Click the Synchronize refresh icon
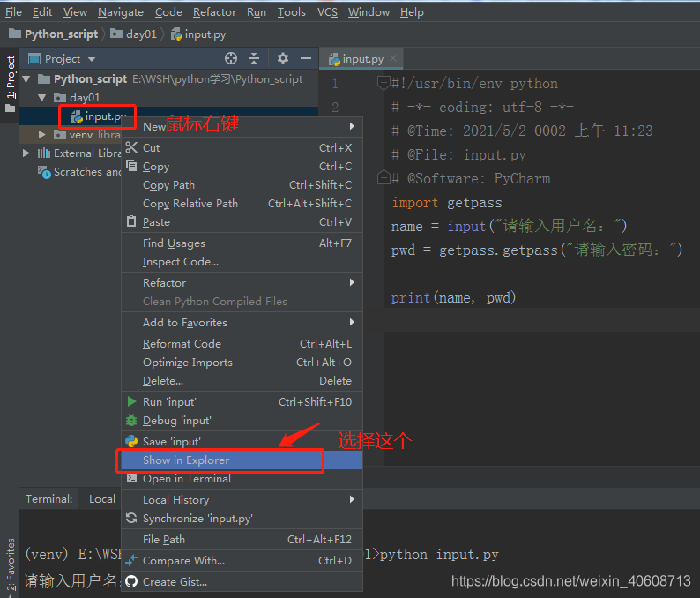This screenshot has width=700, height=598. coord(131,518)
